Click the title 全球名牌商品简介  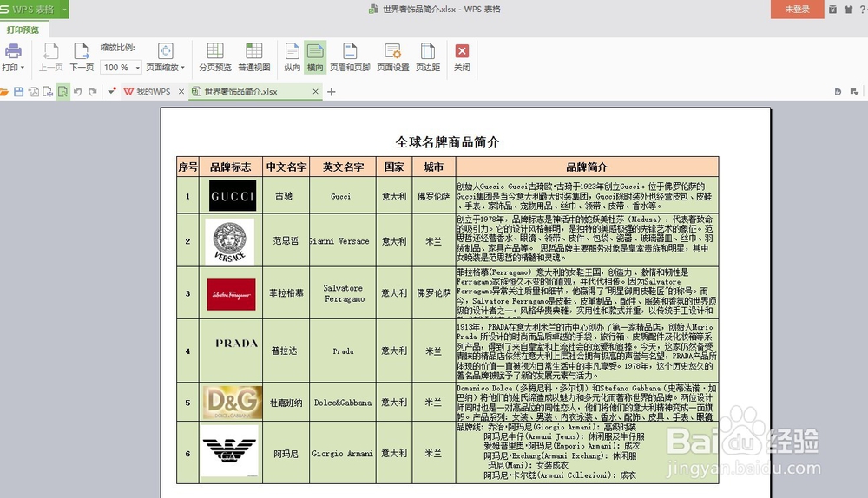pos(447,142)
